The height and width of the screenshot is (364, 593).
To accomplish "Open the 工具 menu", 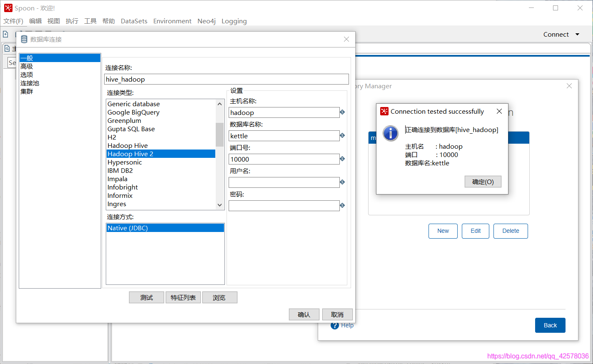I will click(90, 21).
